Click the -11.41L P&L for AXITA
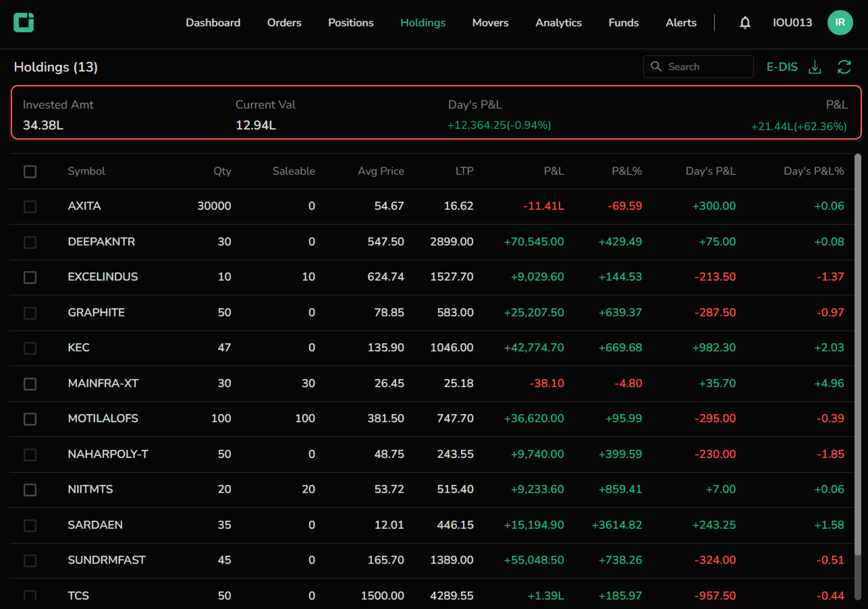 [x=544, y=206]
